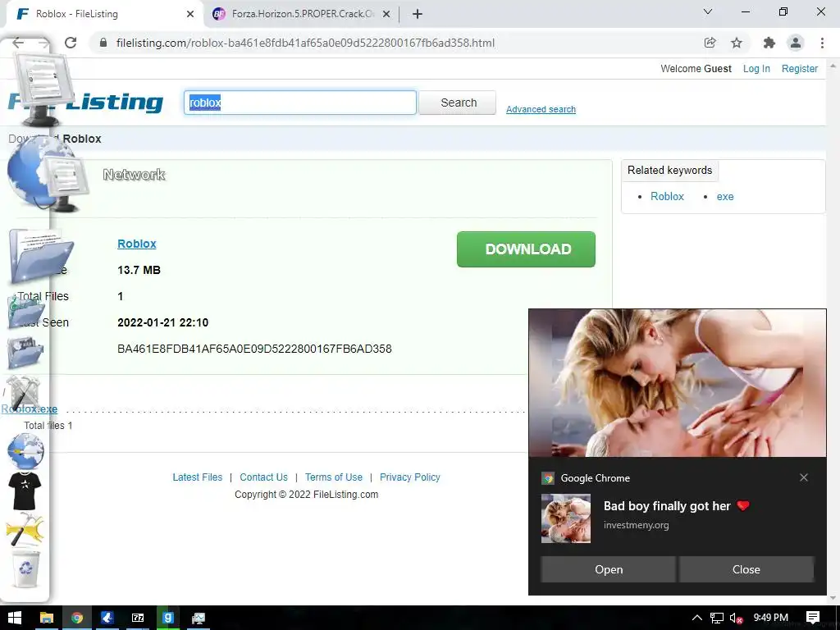This screenshot has height=630, width=840.
Task: Close the Roblox - FileListing tab
Action: (x=190, y=14)
